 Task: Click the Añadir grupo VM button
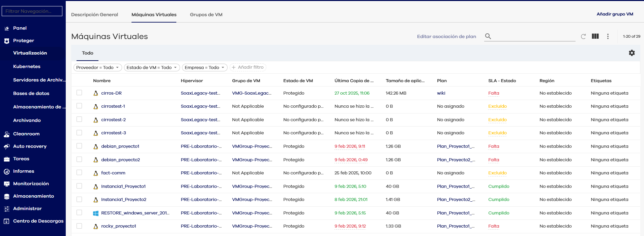point(615,14)
